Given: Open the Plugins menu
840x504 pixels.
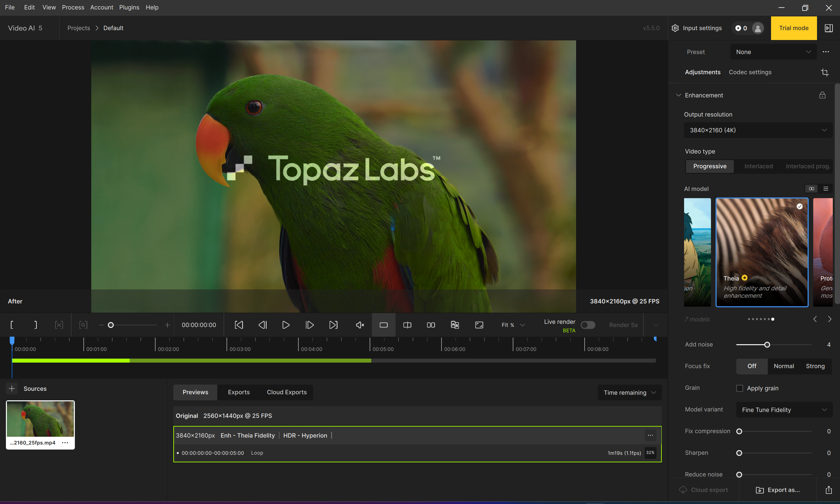Looking at the screenshot, I should [128, 7].
